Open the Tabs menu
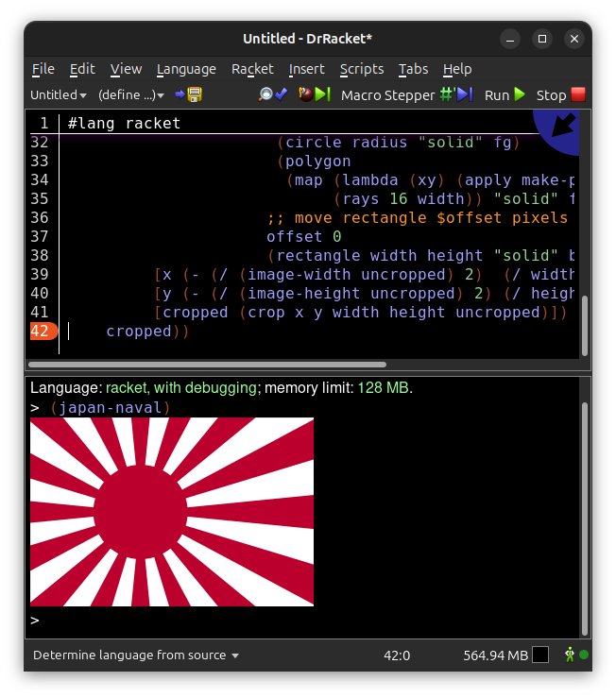 413,69
